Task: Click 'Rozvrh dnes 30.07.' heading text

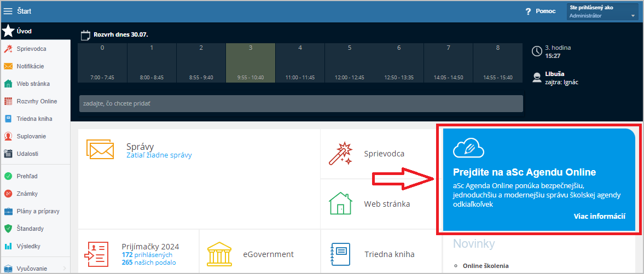Action: 121,35
